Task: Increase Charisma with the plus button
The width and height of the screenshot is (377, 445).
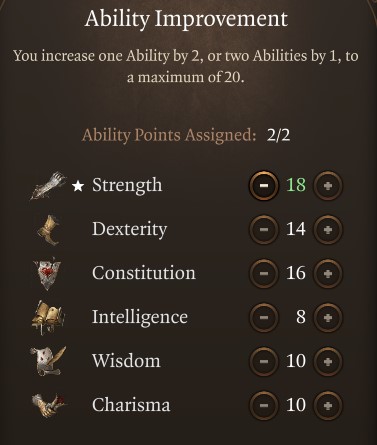Action: (328, 405)
